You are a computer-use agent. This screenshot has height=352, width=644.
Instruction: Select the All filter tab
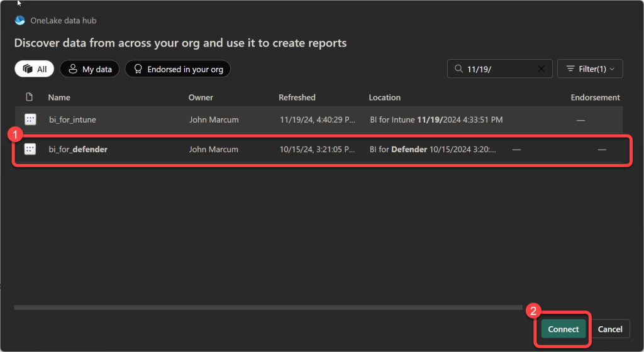click(x=34, y=69)
